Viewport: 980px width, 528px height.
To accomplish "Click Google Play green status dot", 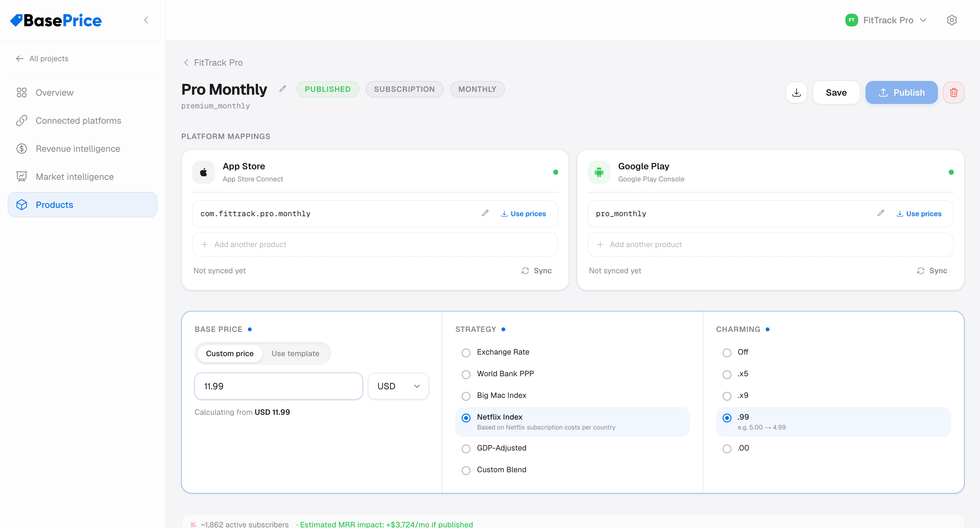I will tap(951, 172).
